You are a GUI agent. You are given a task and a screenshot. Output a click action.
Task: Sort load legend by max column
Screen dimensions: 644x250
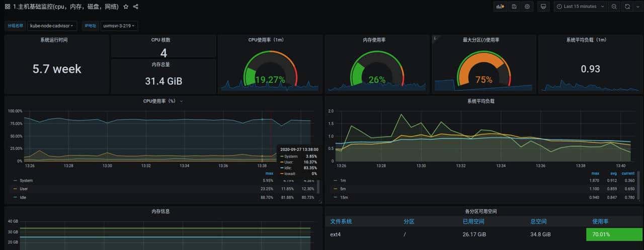pyautogui.click(x=595, y=173)
